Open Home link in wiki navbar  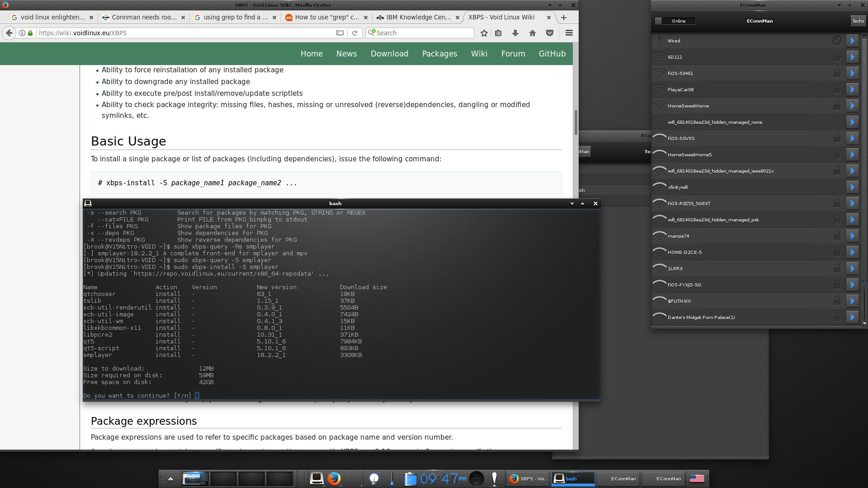coord(311,54)
